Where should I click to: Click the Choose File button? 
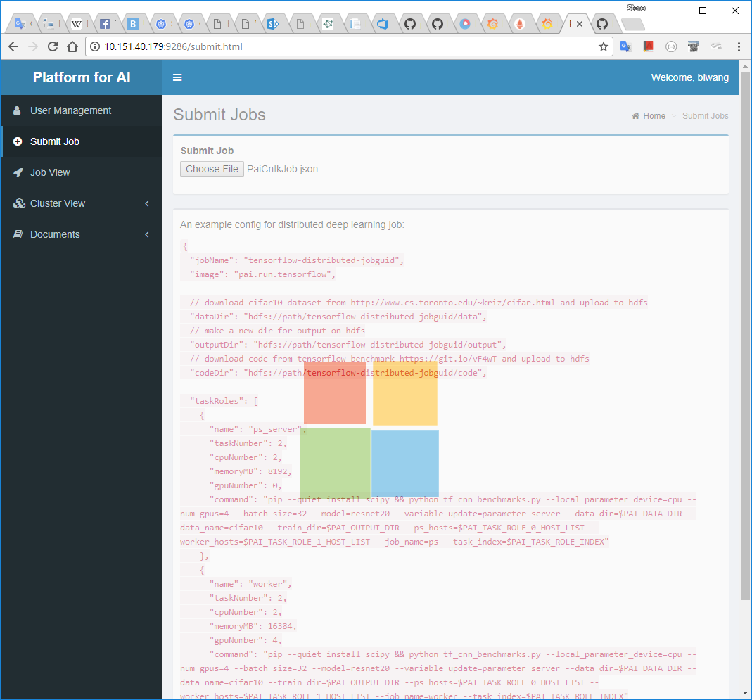pos(211,169)
